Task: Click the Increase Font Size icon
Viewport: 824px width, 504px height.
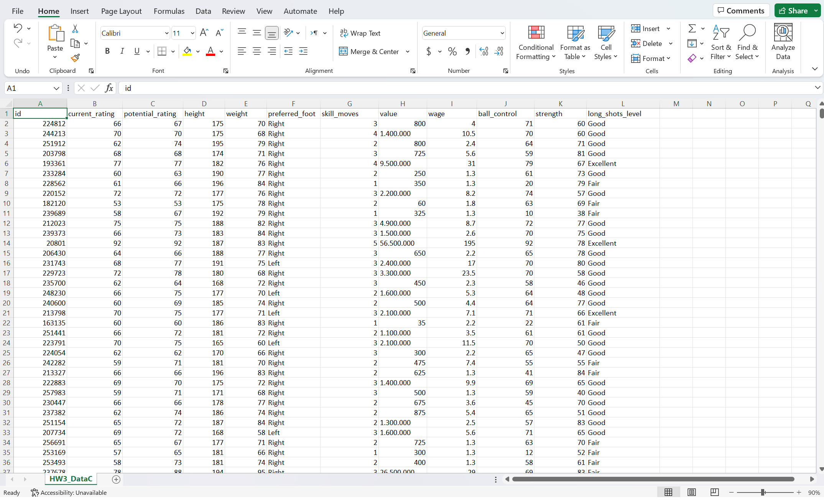Action: 204,33
